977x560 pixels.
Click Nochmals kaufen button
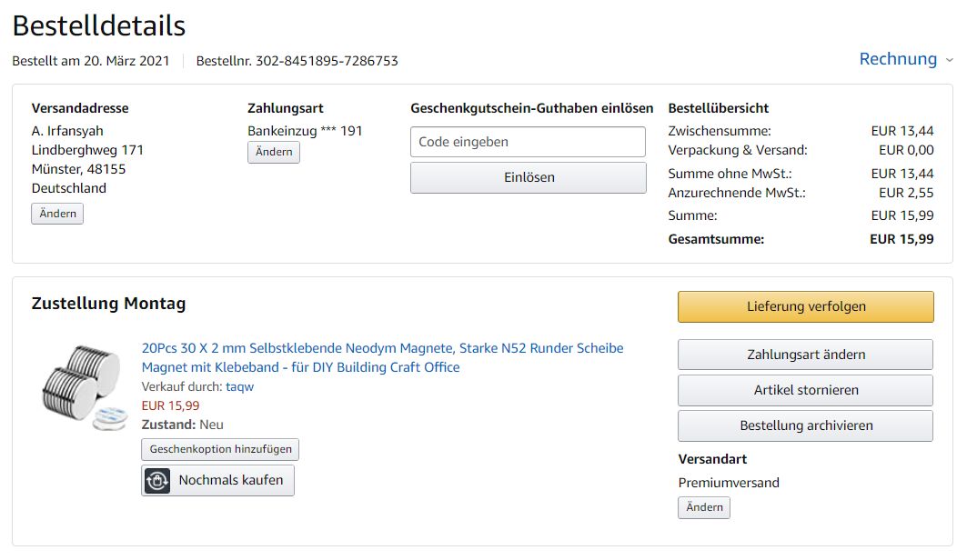230,480
